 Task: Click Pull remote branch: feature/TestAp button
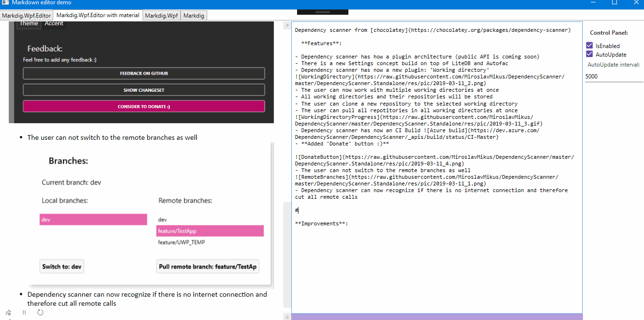208,266
